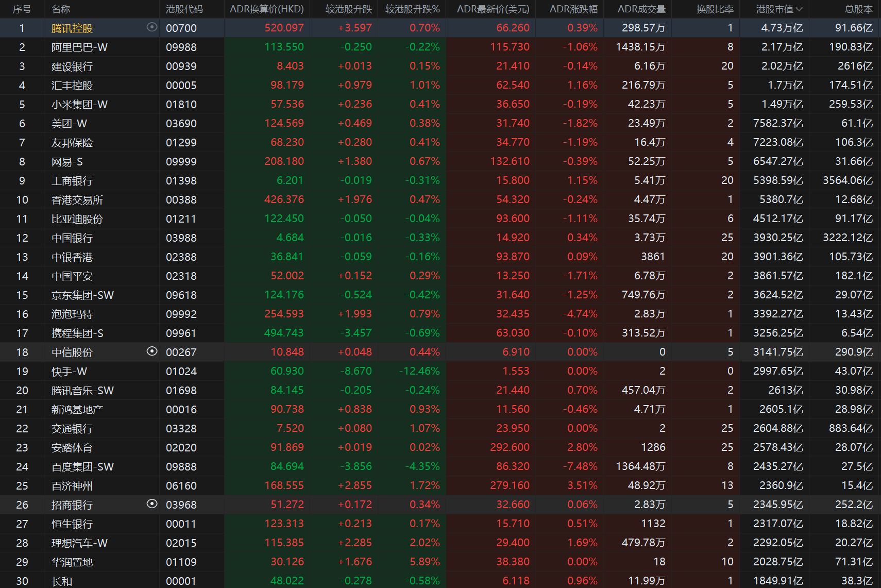Click the 换股比率 column header

[x=715, y=9]
